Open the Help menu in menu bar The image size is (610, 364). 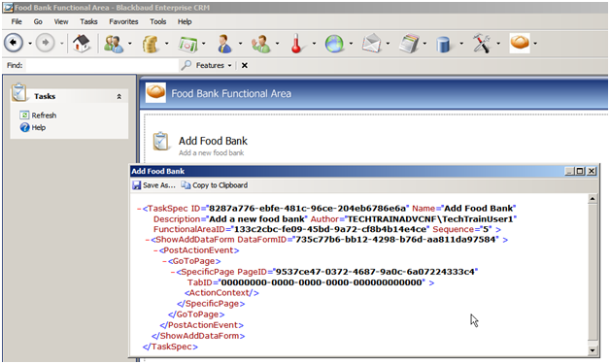coord(185,21)
